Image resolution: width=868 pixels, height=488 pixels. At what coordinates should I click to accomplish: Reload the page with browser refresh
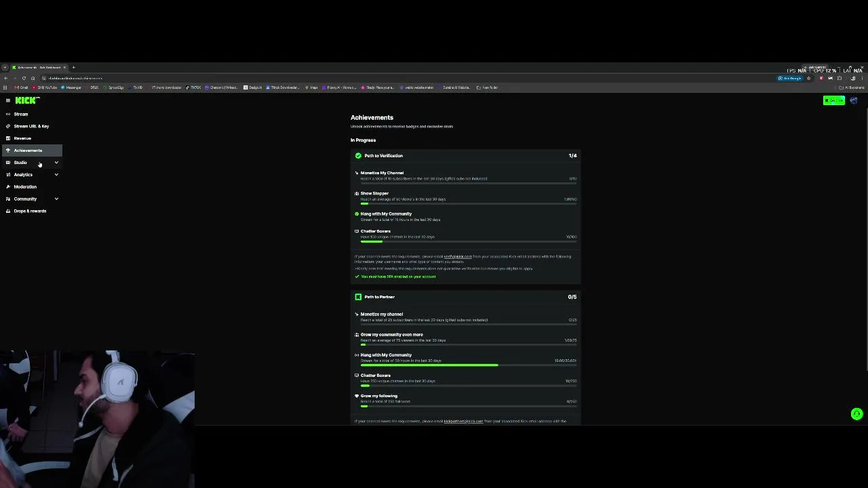tap(24, 78)
